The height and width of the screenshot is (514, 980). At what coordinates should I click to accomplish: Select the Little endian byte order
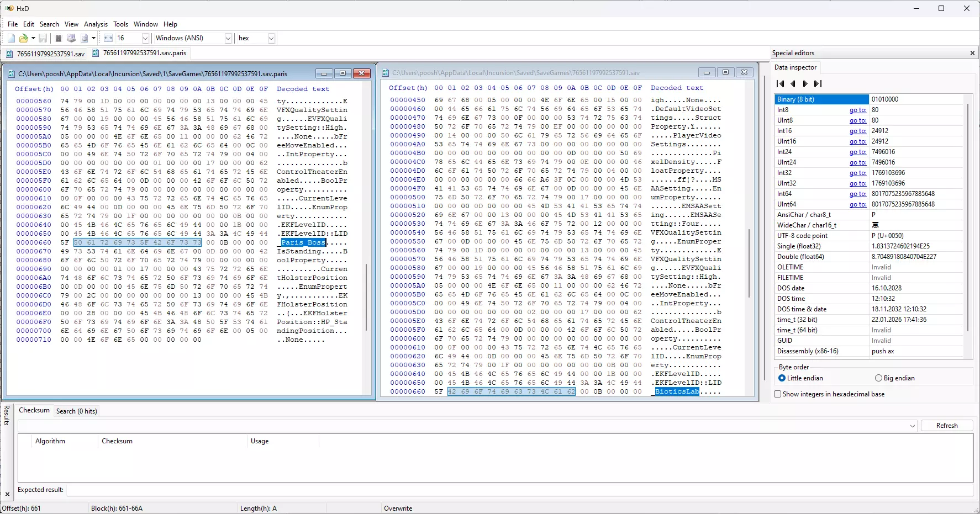pyautogui.click(x=782, y=378)
